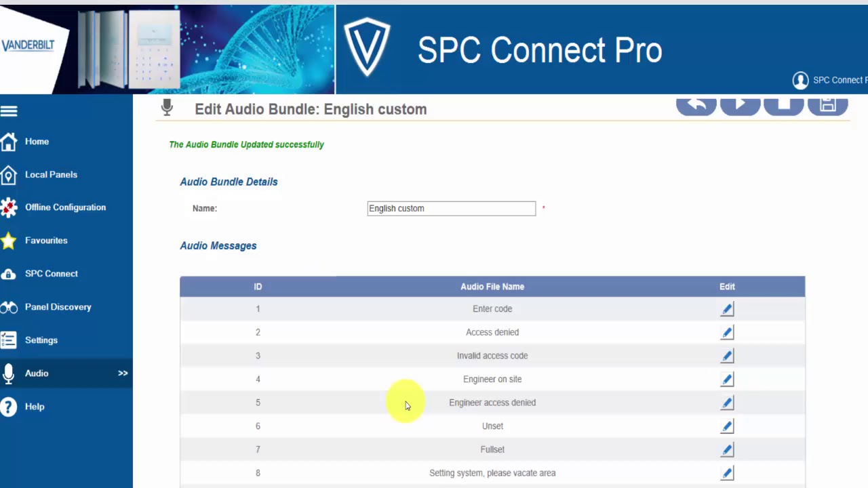Image resolution: width=868 pixels, height=488 pixels.
Task: Click the Name field containing English custom
Action: tap(452, 209)
